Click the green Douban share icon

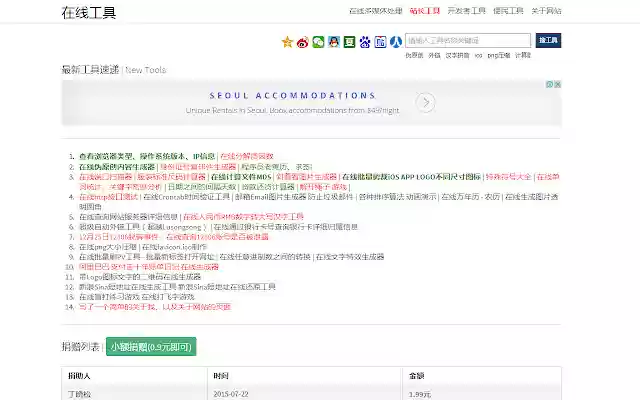(349, 42)
